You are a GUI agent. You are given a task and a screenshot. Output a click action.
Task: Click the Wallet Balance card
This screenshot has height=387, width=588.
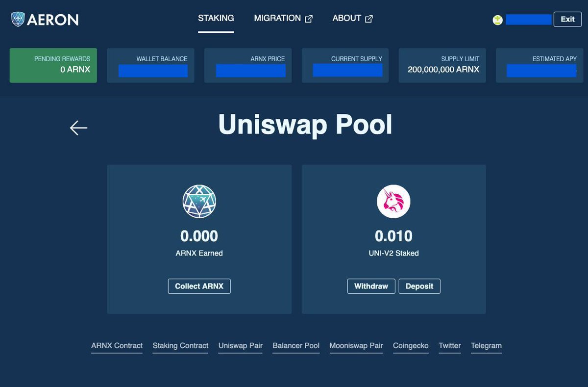(x=150, y=65)
